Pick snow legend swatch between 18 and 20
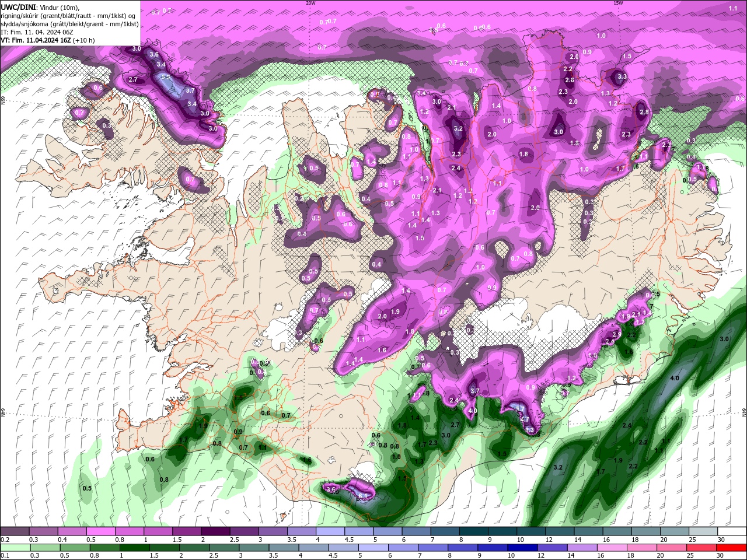 point(647,531)
